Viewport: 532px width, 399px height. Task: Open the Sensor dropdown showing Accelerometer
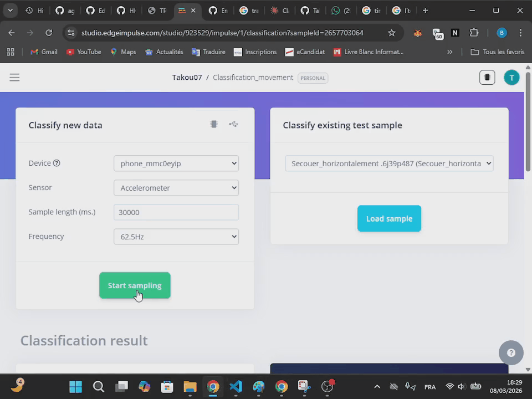pyautogui.click(x=176, y=188)
